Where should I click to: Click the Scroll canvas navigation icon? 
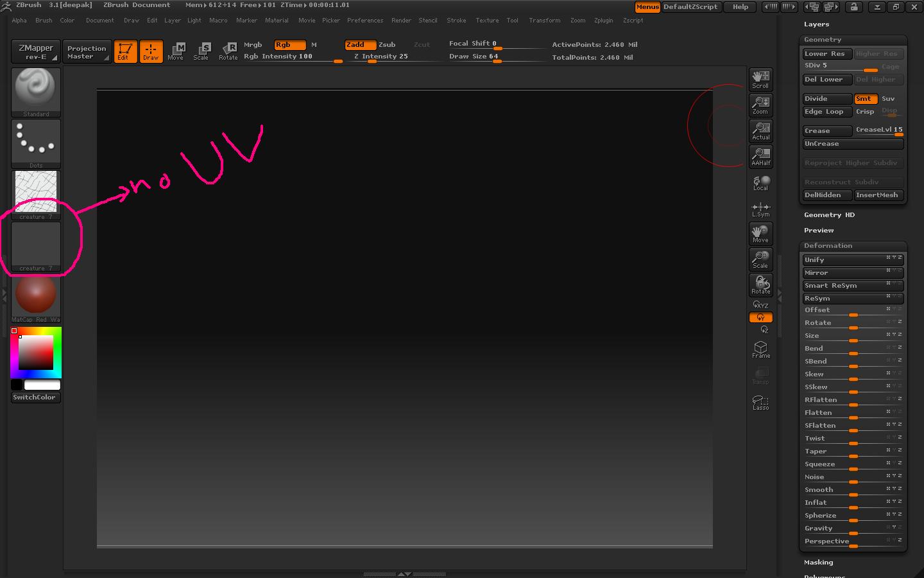click(x=760, y=80)
